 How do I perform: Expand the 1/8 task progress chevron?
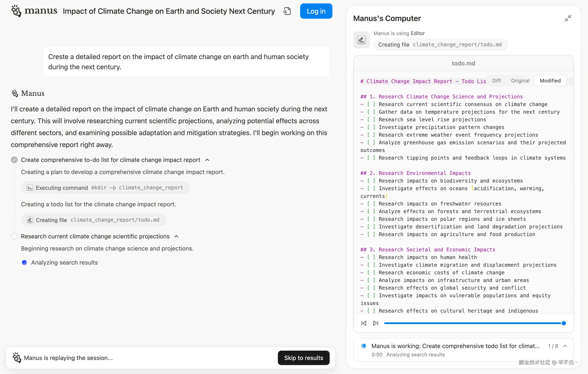565,346
